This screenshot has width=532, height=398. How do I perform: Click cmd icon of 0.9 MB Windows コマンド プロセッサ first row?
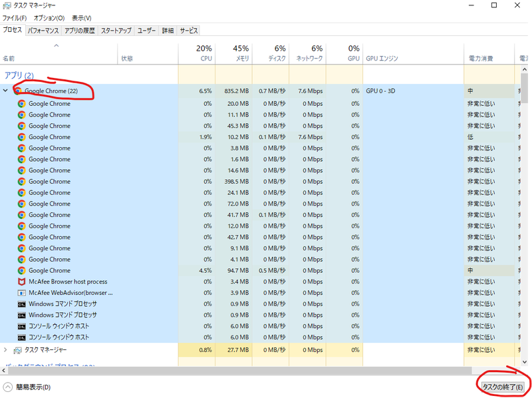tap(22, 304)
